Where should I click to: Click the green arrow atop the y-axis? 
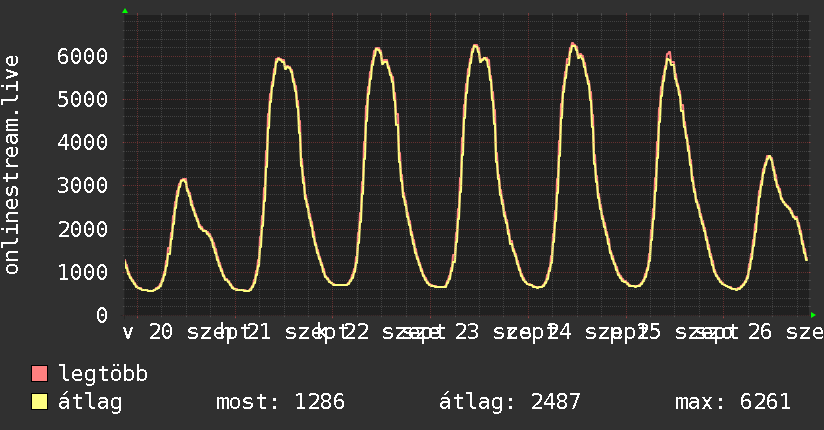[125, 11]
